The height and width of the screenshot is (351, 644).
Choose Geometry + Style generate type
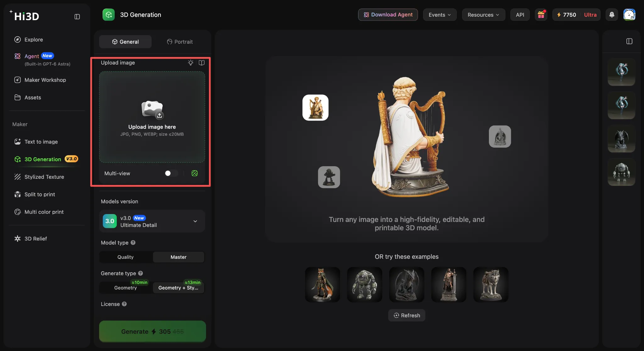pyautogui.click(x=178, y=288)
